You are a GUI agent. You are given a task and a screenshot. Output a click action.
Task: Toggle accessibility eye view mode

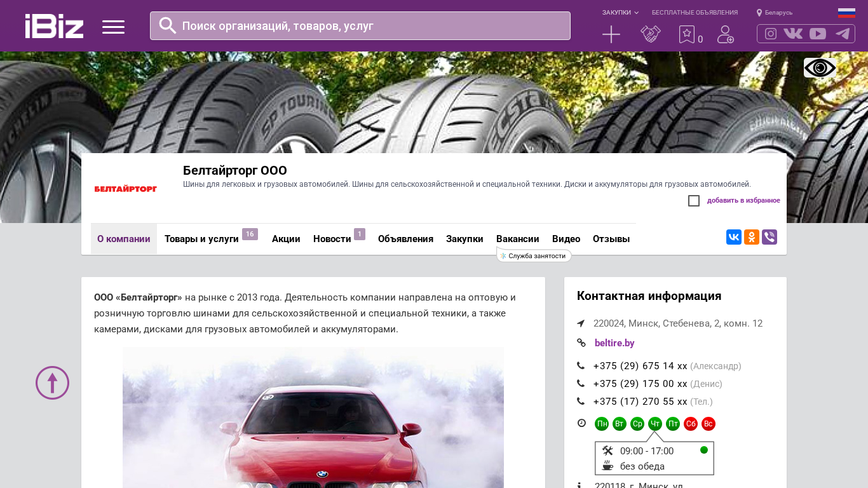tap(820, 68)
